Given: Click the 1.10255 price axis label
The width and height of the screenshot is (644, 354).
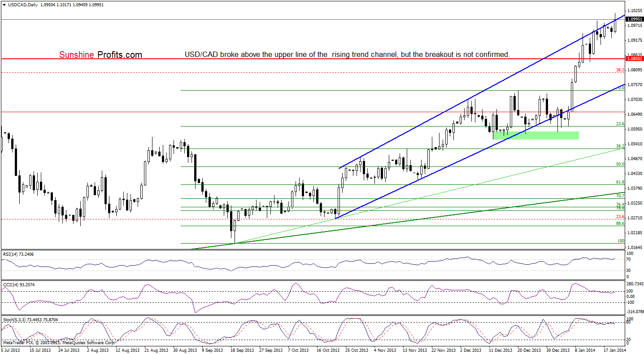Looking at the screenshot, I should tap(635, 10).
